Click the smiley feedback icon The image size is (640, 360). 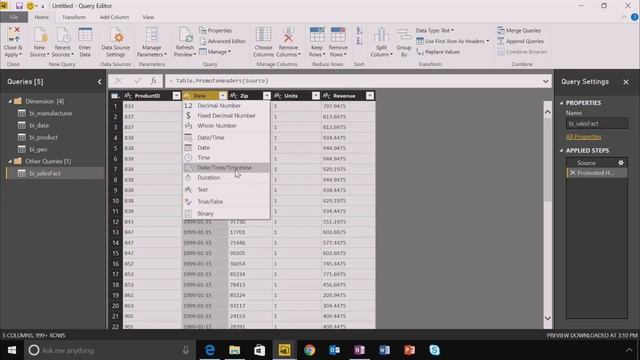(x=30, y=6)
